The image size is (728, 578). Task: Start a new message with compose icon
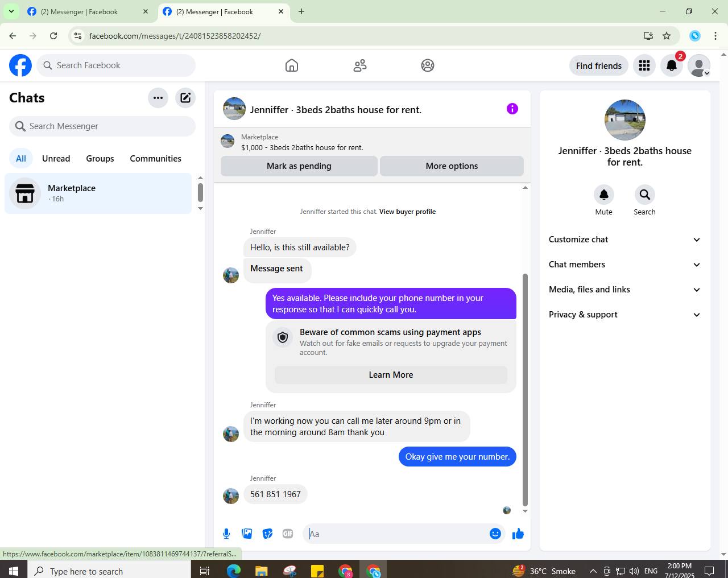pos(185,98)
